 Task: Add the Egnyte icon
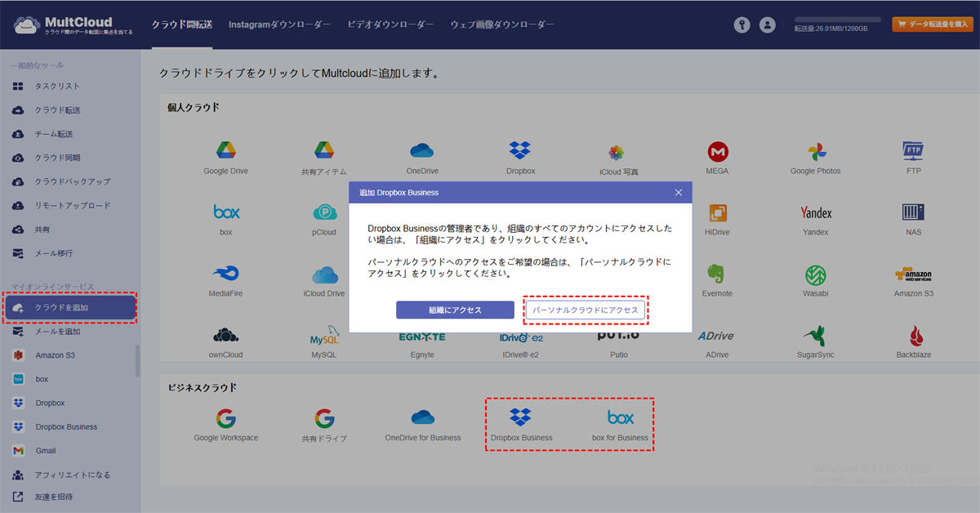(x=422, y=337)
